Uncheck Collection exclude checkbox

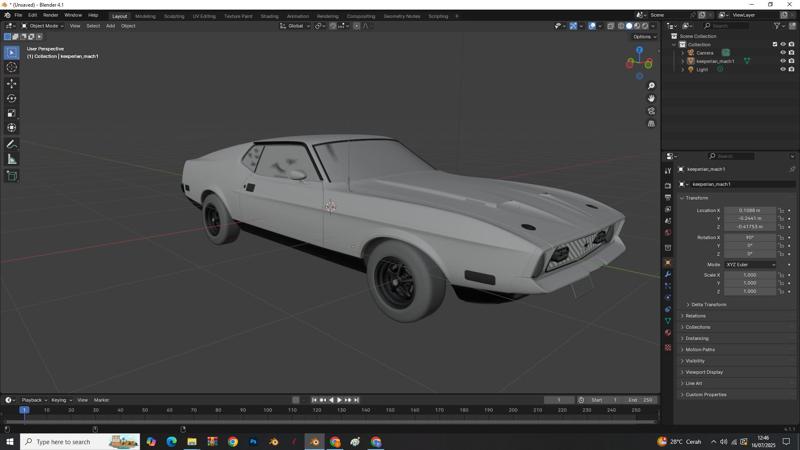pos(775,44)
